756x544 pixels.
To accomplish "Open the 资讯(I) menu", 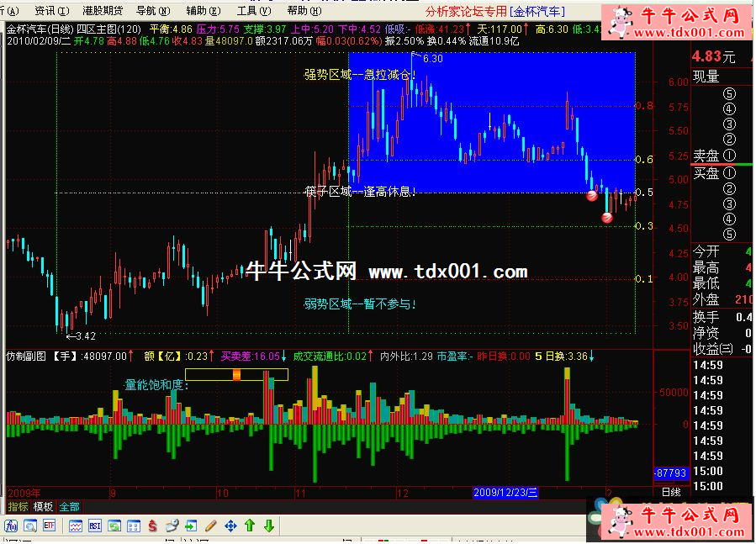I will point(52,11).
